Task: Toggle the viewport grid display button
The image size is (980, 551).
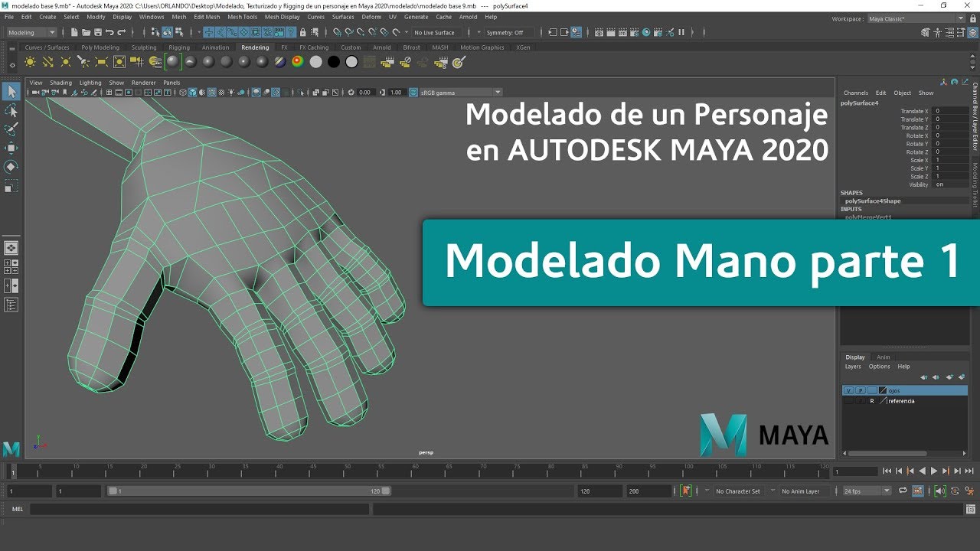Action: click(x=109, y=92)
